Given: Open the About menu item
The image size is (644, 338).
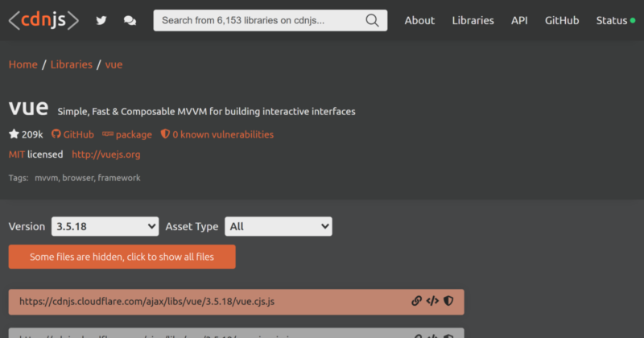Looking at the screenshot, I should click(x=419, y=21).
